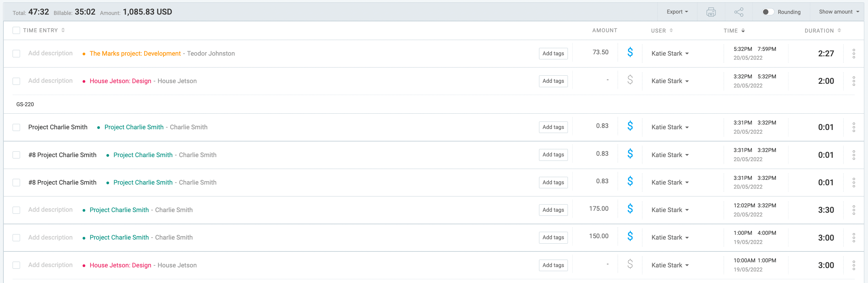Check the box for the 3:30 Charlie Smith entry
868x283 pixels.
(x=16, y=210)
